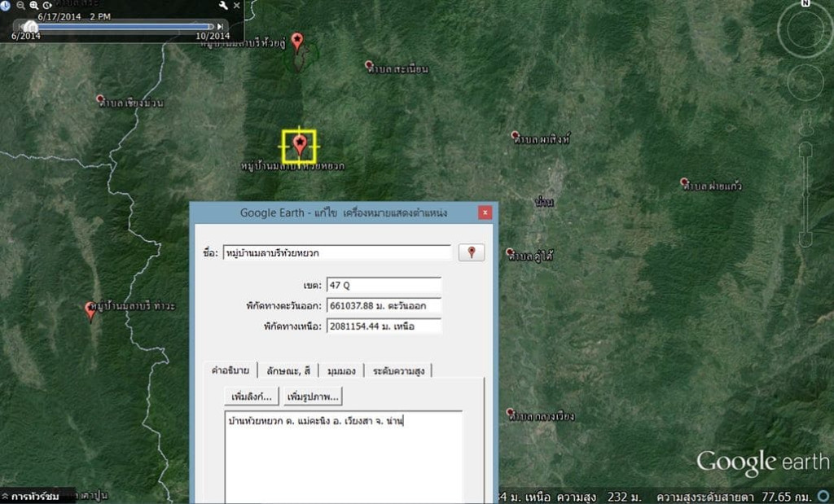Viewport: 834px width, 504px height.
Task: Click the zoom-in end of the zoom slider
Action: (805, 148)
